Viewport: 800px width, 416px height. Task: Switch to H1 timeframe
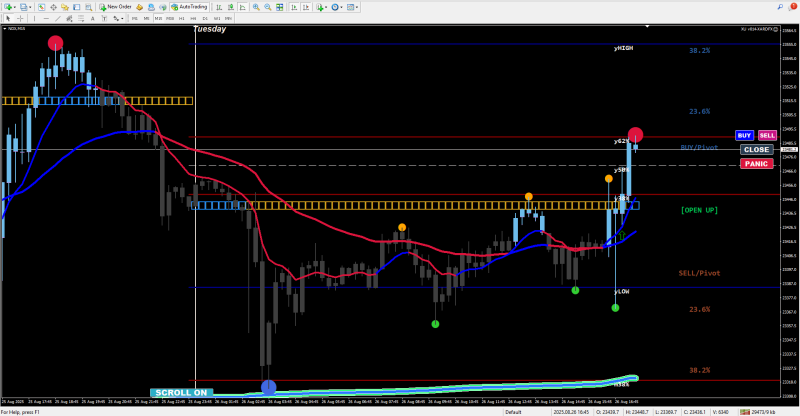[x=182, y=18]
